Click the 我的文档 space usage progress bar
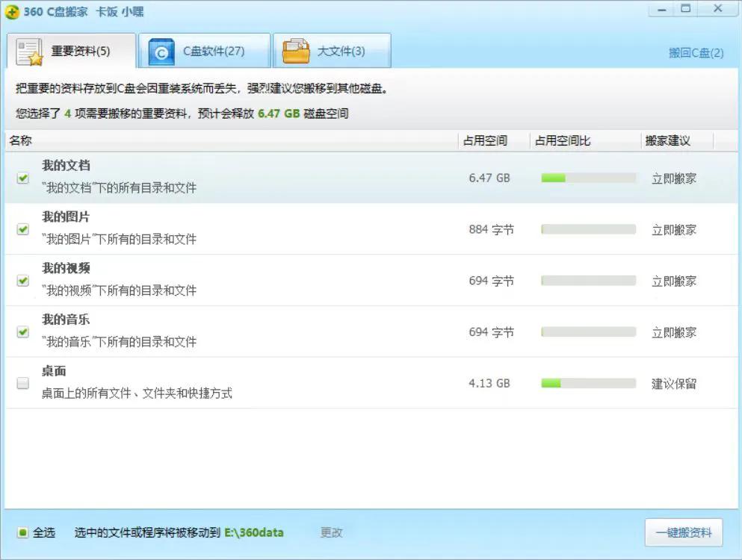The height and width of the screenshot is (560, 742). [587, 177]
